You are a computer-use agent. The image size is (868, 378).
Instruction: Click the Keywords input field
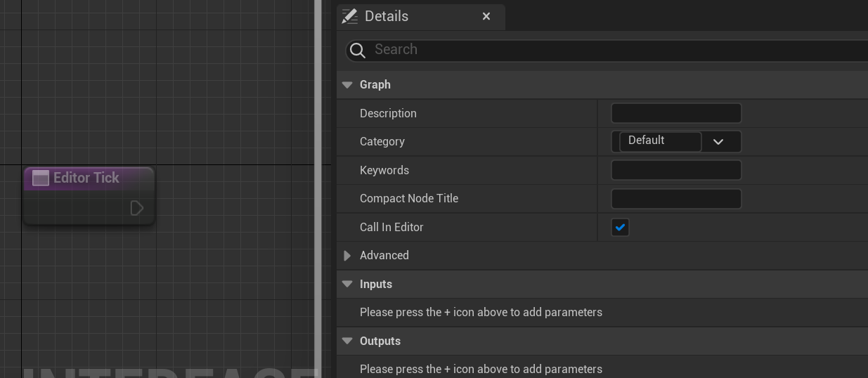pos(676,170)
